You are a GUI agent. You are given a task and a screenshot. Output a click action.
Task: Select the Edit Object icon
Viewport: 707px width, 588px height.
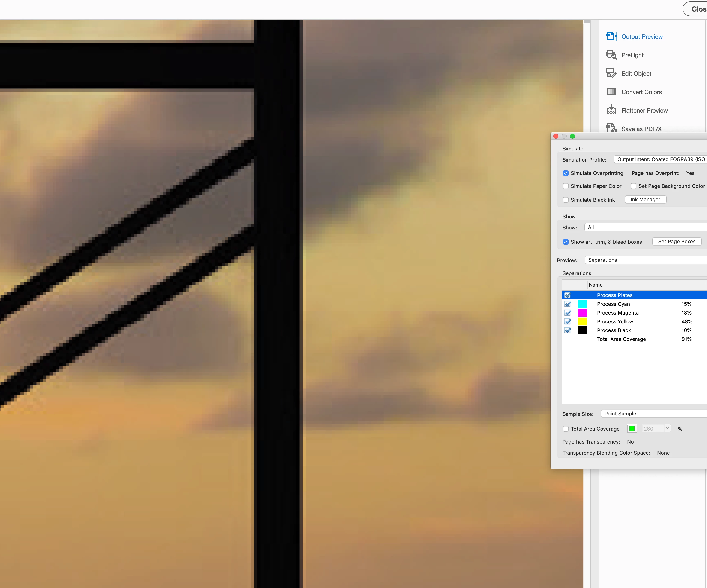coord(611,73)
